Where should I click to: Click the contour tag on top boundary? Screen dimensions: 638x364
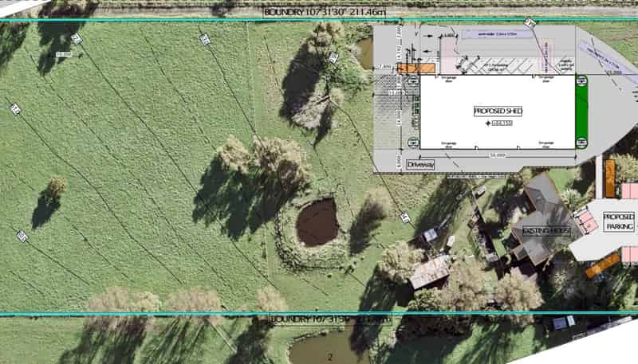[528, 21]
